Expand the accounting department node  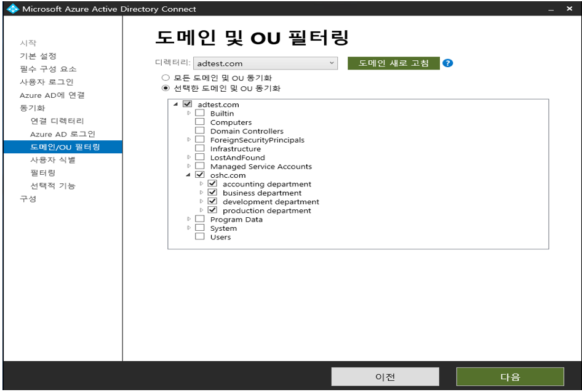[x=202, y=184]
